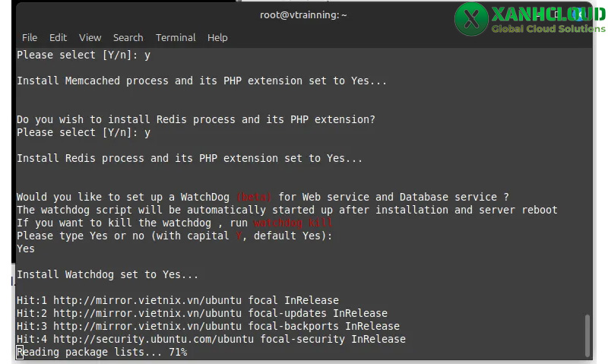Open the File menu
The width and height of the screenshot is (608, 364).
pos(30,37)
